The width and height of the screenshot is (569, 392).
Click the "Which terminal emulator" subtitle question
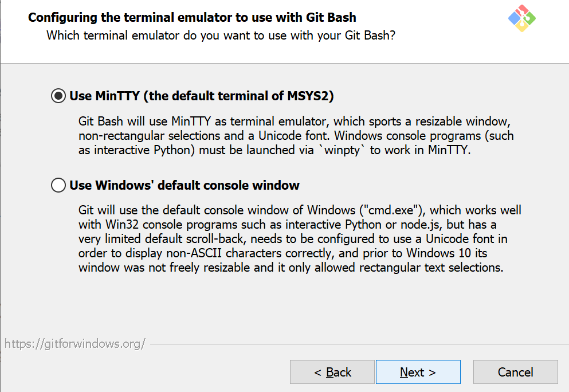click(221, 36)
